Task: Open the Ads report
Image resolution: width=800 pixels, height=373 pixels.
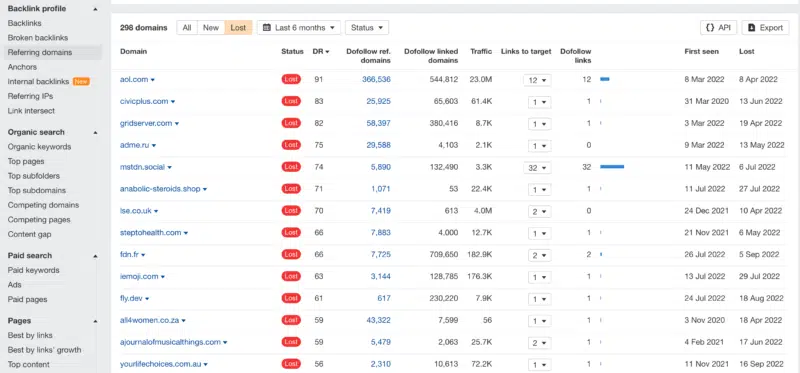Action: (14, 285)
